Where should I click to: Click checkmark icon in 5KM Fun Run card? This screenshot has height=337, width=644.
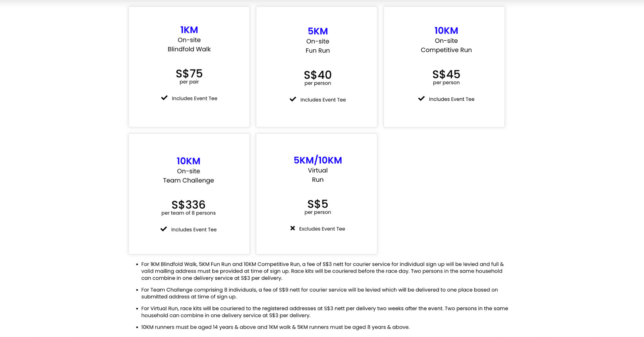point(293,99)
